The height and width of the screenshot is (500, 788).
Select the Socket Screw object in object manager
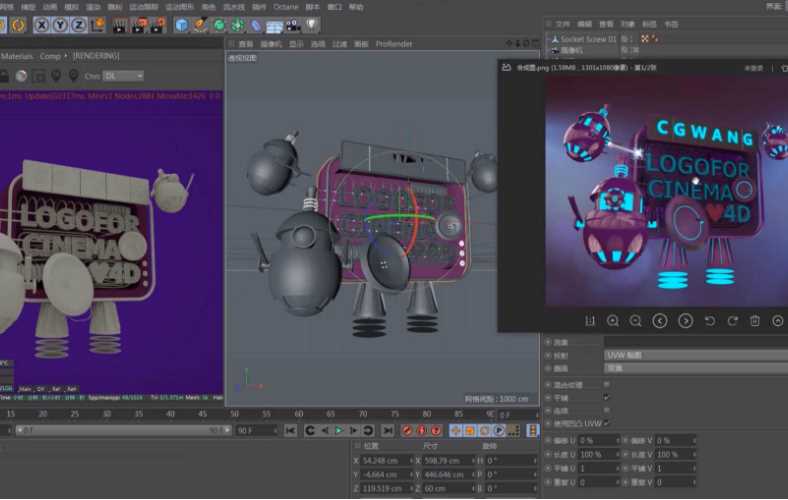click(588, 39)
